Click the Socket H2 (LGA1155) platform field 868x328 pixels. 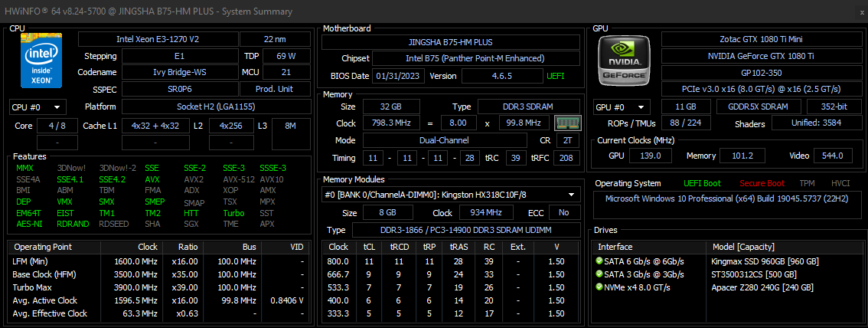[x=216, y=107]
